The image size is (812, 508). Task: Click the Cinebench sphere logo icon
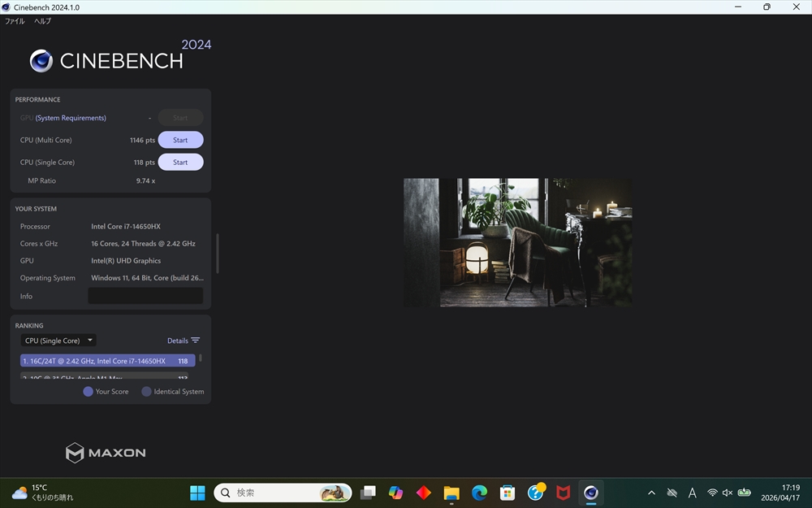click(x=41, y=61)
